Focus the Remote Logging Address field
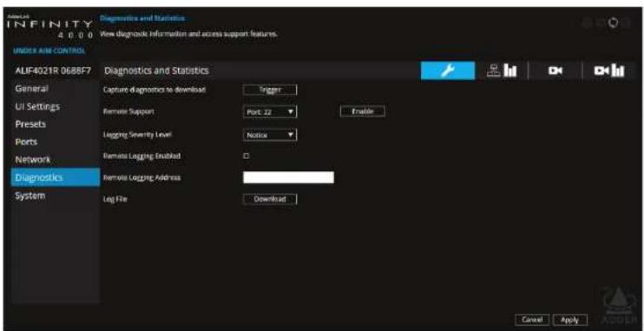 [x=288, y=177]
